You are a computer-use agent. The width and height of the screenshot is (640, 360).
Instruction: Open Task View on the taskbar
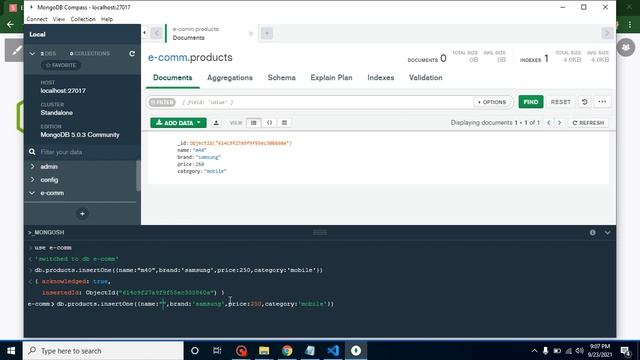click(x=217, y=351)
